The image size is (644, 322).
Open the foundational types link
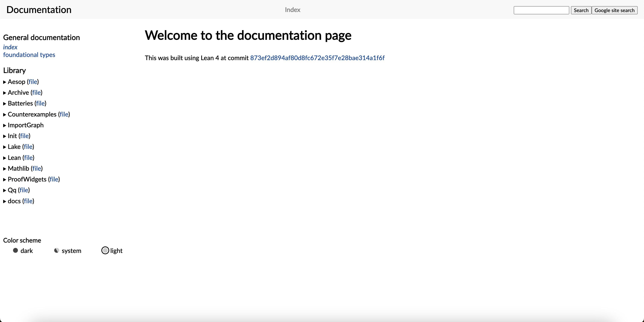[29, 55]
